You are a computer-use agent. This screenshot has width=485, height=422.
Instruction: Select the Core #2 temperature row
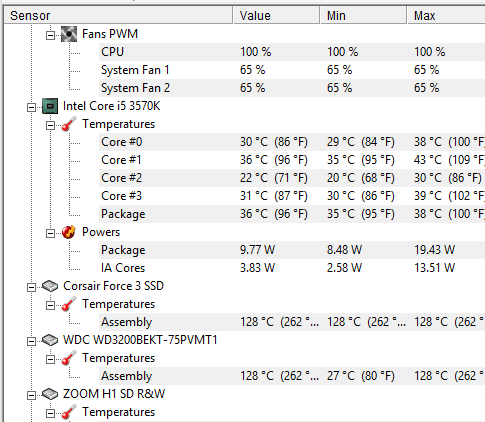292,178
